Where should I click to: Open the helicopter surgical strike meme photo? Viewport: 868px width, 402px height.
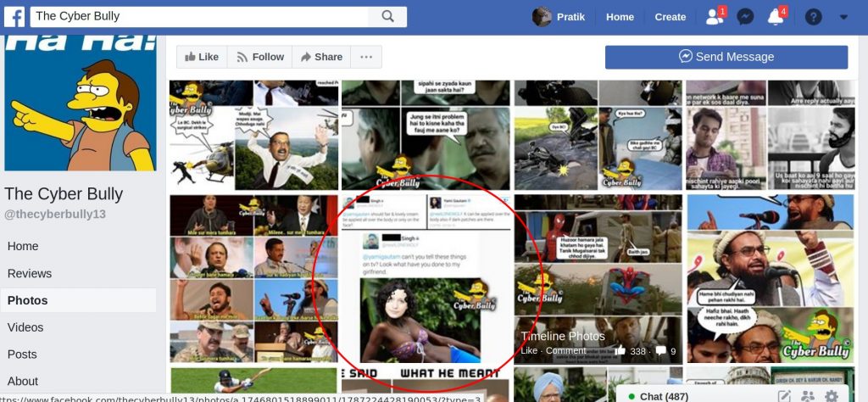click(x=254, y=135)
